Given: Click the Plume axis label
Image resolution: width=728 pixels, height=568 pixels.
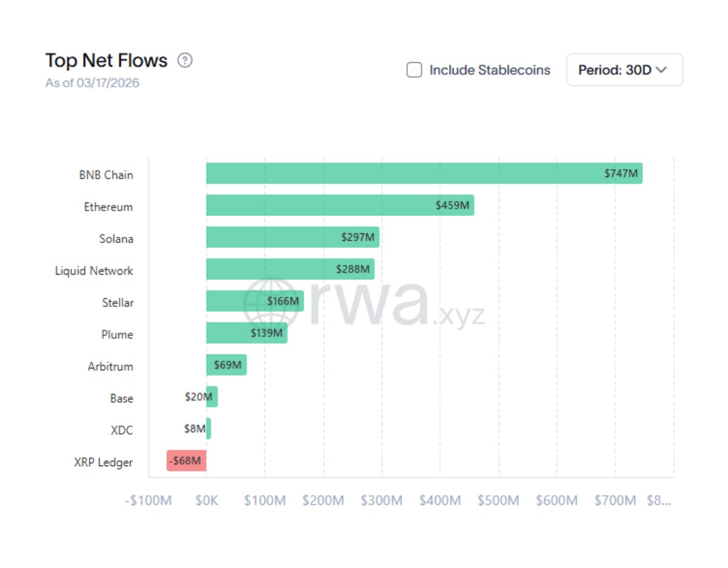Looking at the screenshot, I should (117, 335).
